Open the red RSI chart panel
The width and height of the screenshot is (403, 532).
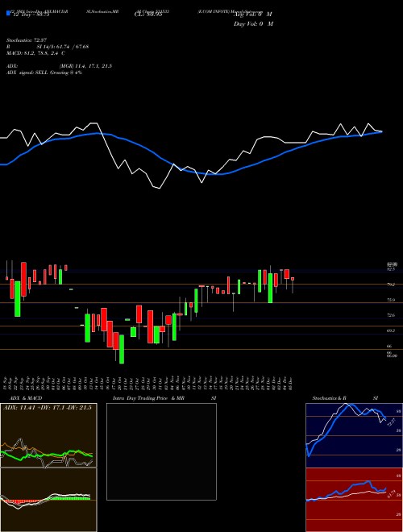coord(354,500)
